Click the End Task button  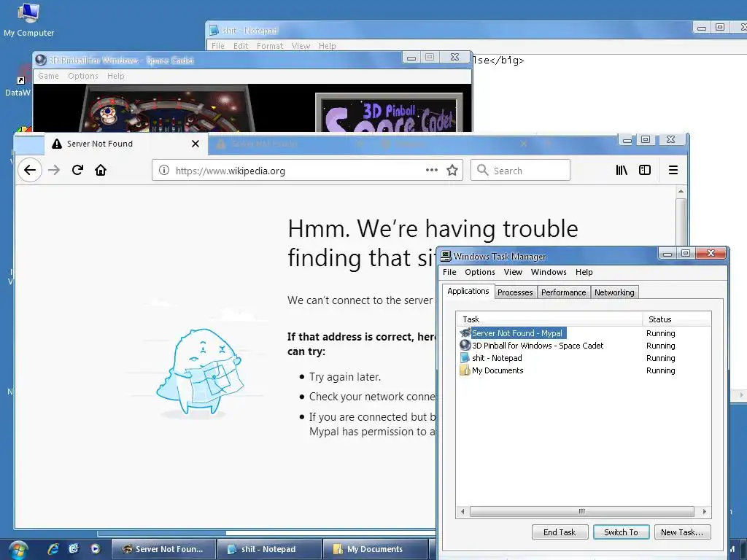pyautogui.click(x=560, y=532)
